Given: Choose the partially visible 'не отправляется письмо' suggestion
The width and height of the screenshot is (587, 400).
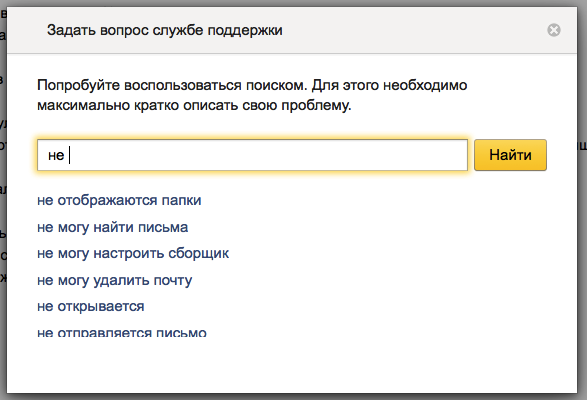Looking at the screenshot, I should coord(122,332).
